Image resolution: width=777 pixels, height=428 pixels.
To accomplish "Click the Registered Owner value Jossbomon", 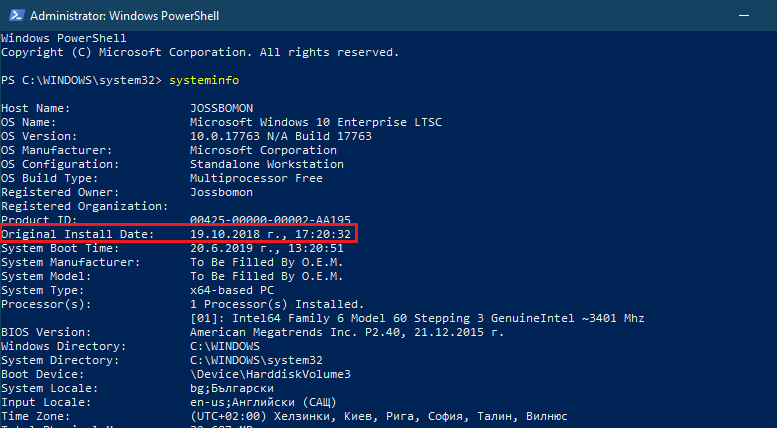I will [x=222, y=192].
